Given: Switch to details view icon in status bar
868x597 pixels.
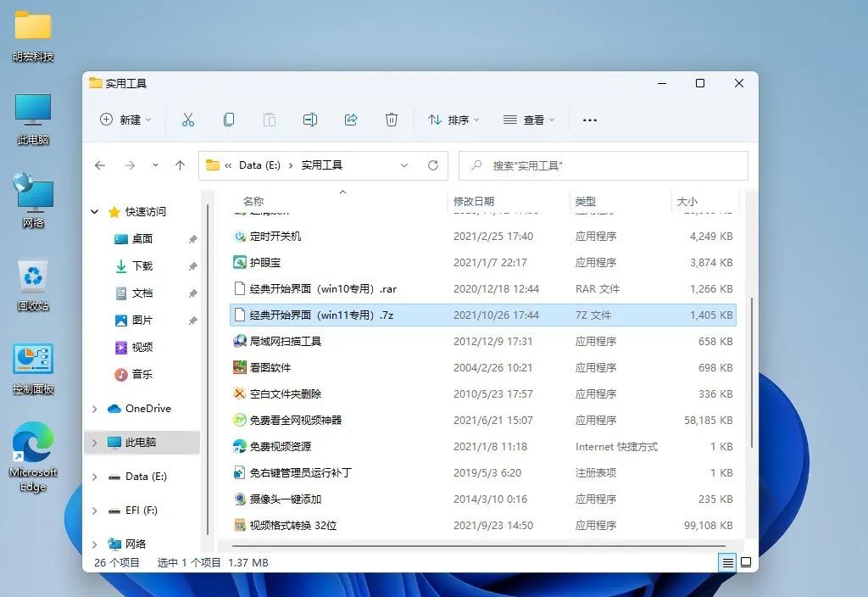Looking at the screenshot, I should pyautogui.click(x=727, y=563).
